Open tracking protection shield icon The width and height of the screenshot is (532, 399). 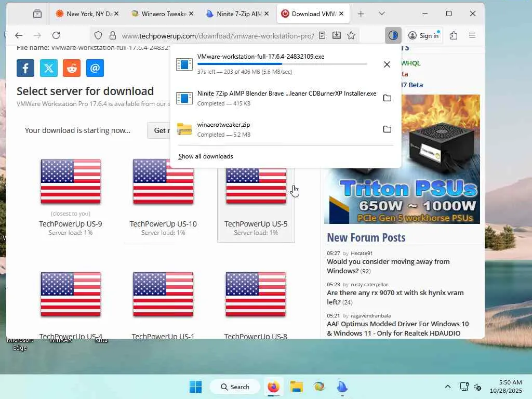coord(98,35)
